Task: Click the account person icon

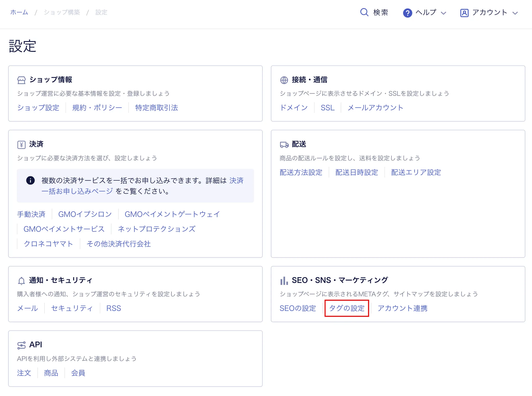Action: pyautogui.click(x=464, y=13)
